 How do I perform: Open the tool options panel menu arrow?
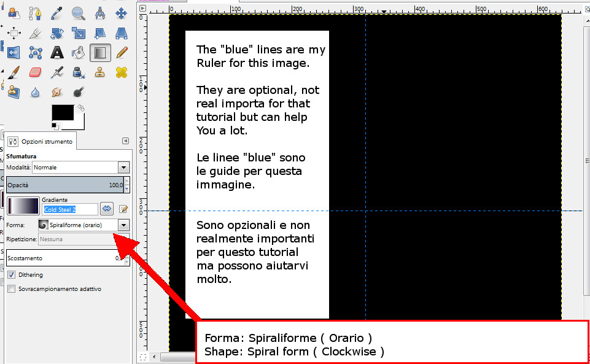[125, 141]
